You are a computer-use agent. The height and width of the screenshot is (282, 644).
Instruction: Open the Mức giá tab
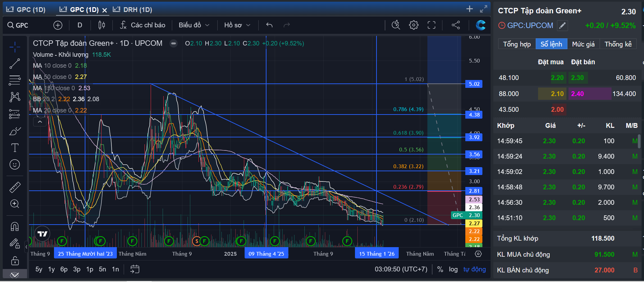[x=583, y=44]
